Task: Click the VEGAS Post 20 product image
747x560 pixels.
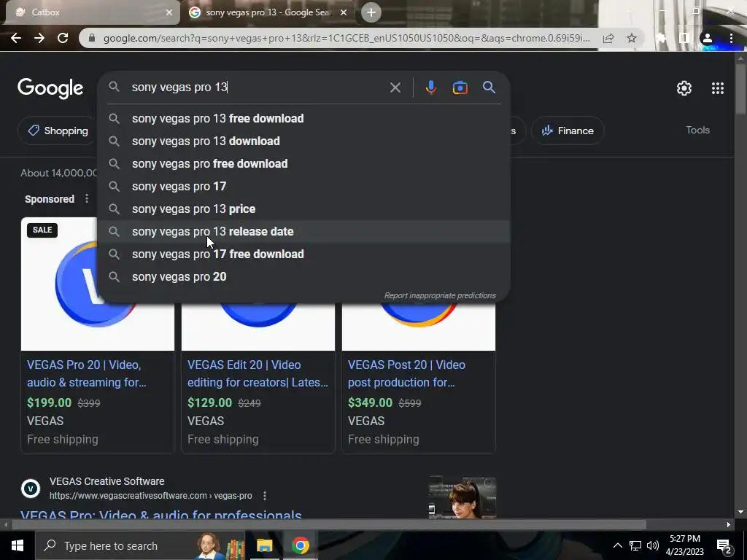Action: pyautogui.click(x=418, y=326)
